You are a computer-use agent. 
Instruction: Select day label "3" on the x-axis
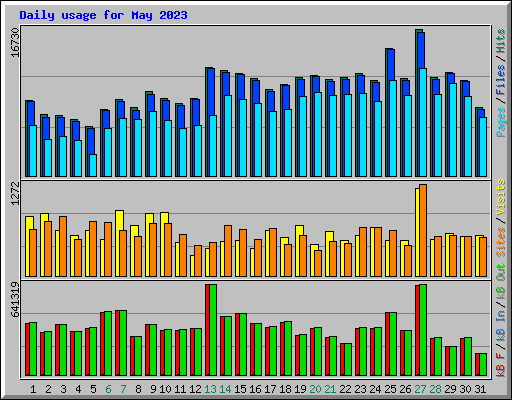click(x=63, y=389)
